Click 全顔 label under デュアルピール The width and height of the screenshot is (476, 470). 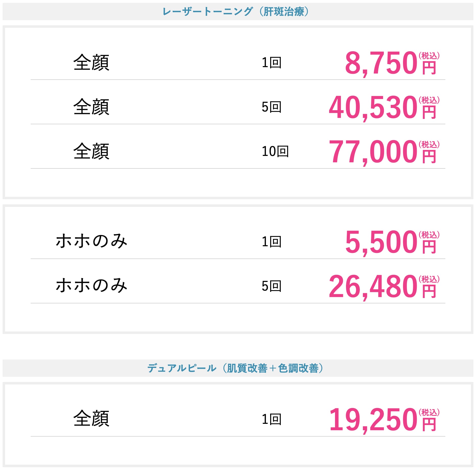91,419
